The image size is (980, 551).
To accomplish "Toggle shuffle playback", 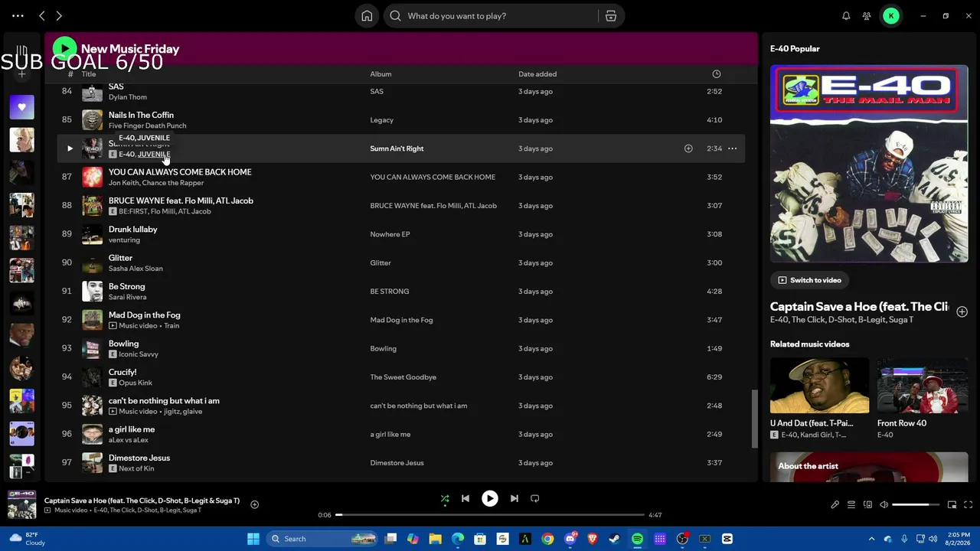I will point(445,499).
